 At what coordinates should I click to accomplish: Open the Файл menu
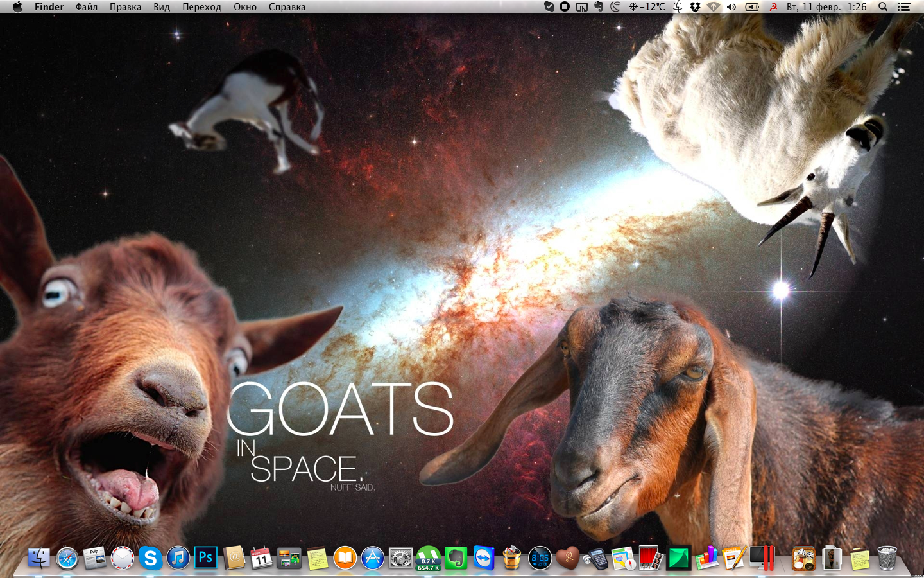pyautogui.click(x=87, y=7)
